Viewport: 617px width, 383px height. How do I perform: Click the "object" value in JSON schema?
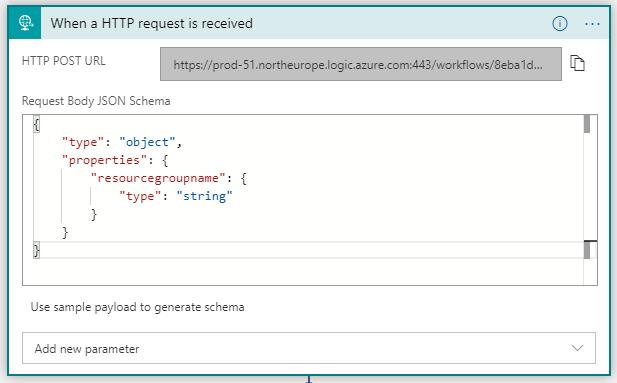[x=147, y=142]
